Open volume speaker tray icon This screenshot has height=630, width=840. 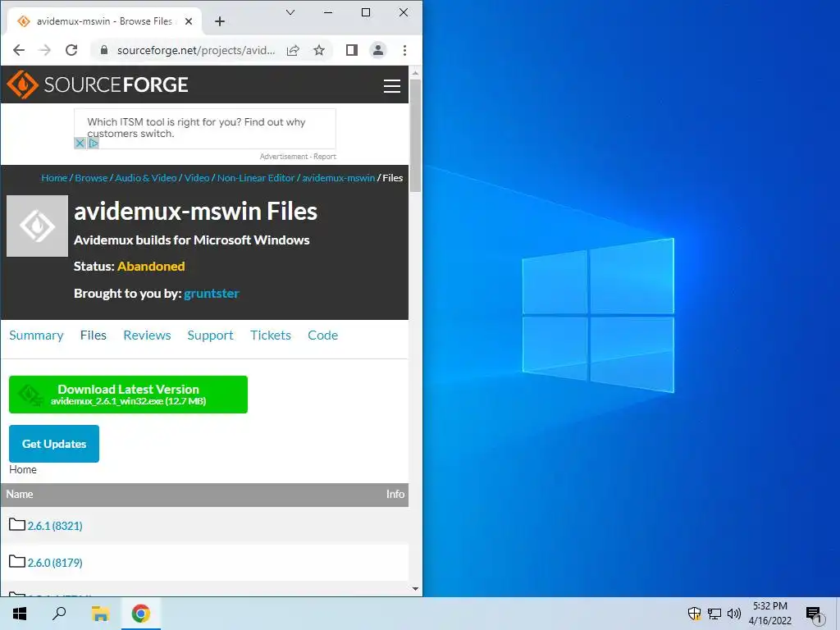point(734,614)
